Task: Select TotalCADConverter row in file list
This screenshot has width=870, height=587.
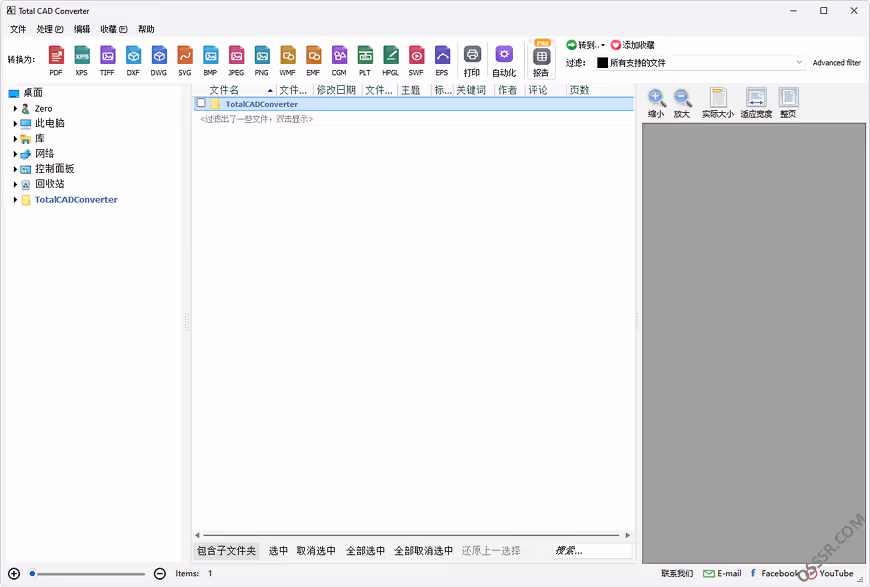Action: 413,104
